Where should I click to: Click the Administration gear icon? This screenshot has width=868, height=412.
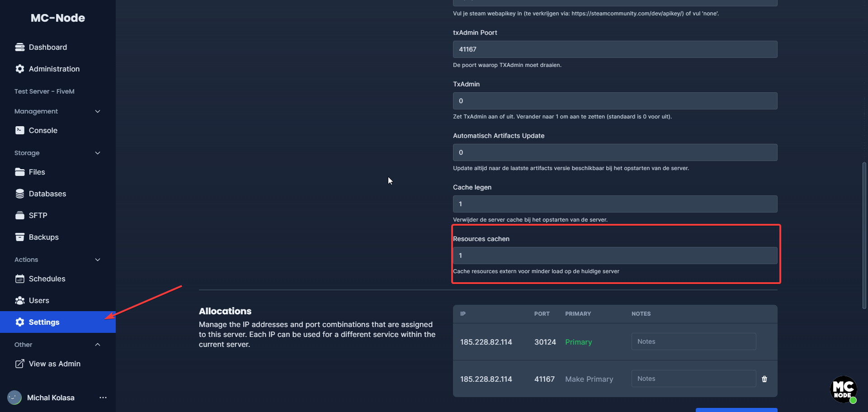(x=20, y=69)
